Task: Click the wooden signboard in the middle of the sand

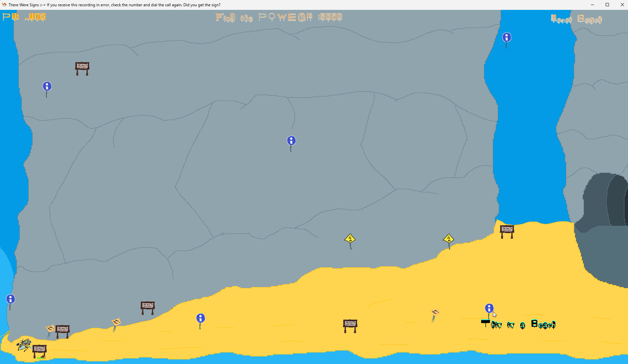Action: click(x=350, y=326)
